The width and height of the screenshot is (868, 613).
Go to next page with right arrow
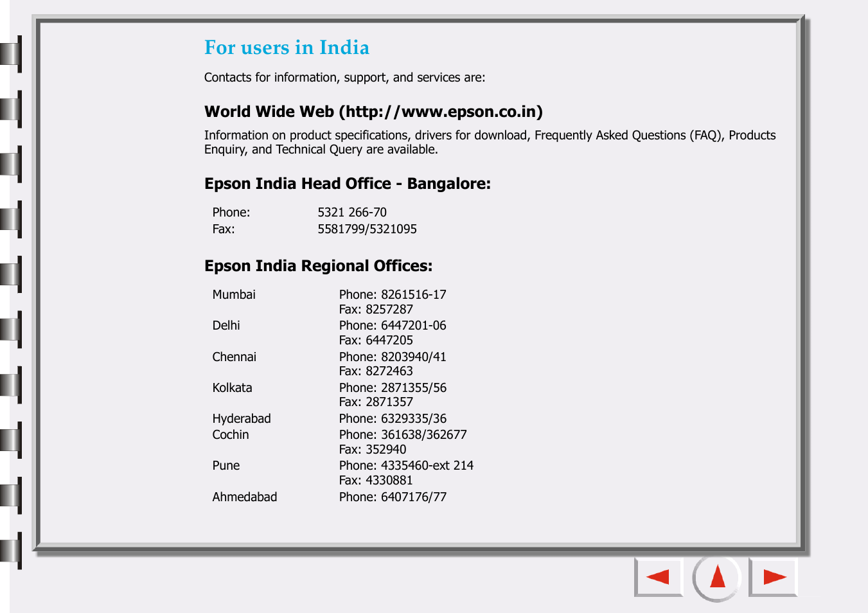(774, 577)
